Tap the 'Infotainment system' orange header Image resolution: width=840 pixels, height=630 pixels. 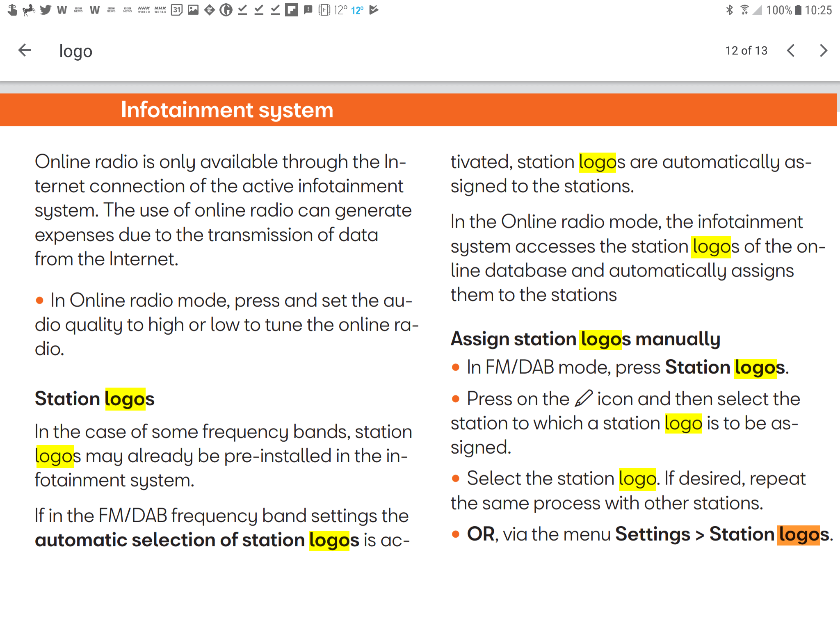pos(227,110)
